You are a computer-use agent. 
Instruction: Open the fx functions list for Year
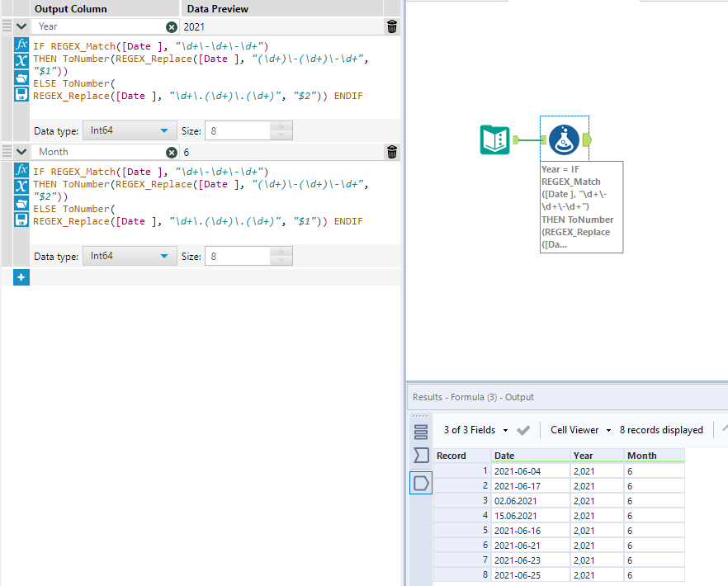(x=22, y=45)
